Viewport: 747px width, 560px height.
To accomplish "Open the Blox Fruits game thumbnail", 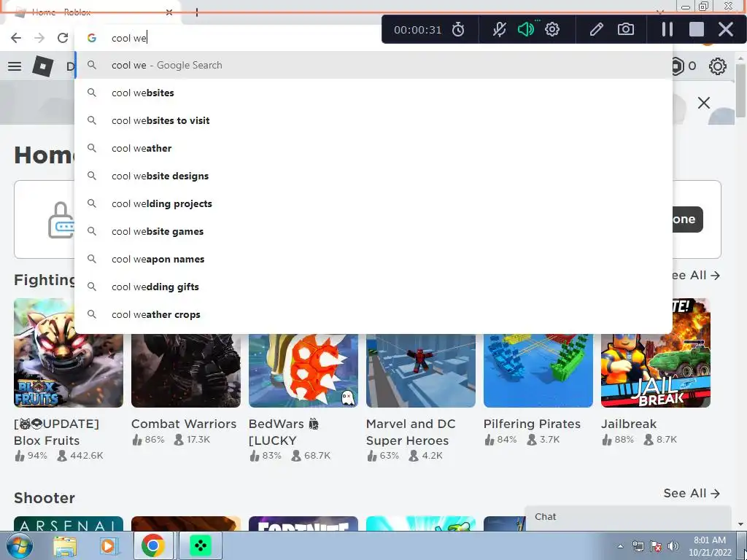I will click(x=68, y=353).
